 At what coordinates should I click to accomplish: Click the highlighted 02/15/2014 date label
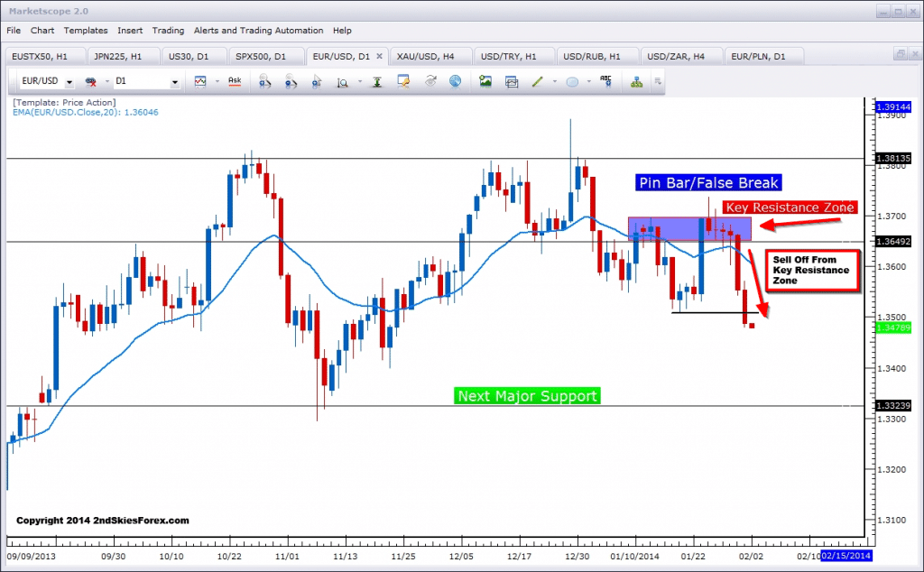click(x=845, y=556)
